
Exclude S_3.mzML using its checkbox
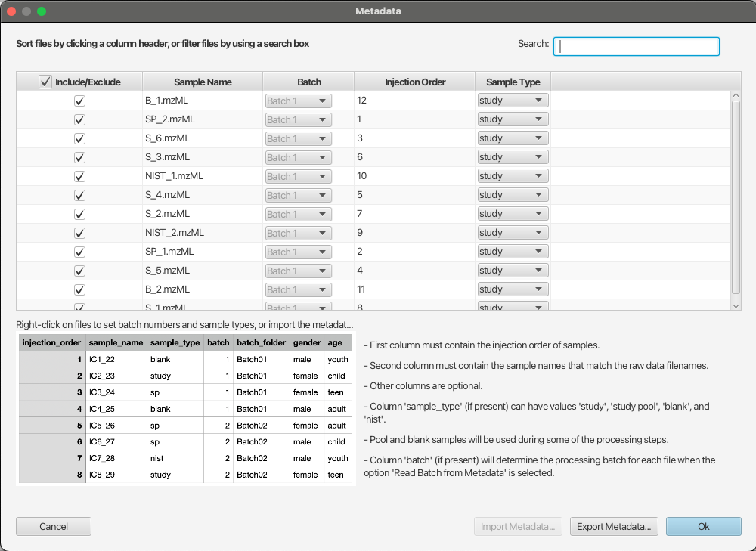click(79, 158)
